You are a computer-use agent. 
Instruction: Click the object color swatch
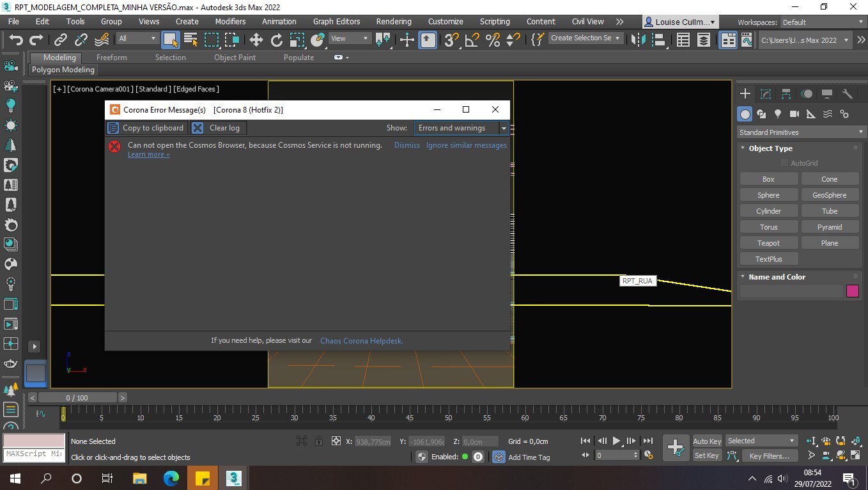tap(852, 291)
